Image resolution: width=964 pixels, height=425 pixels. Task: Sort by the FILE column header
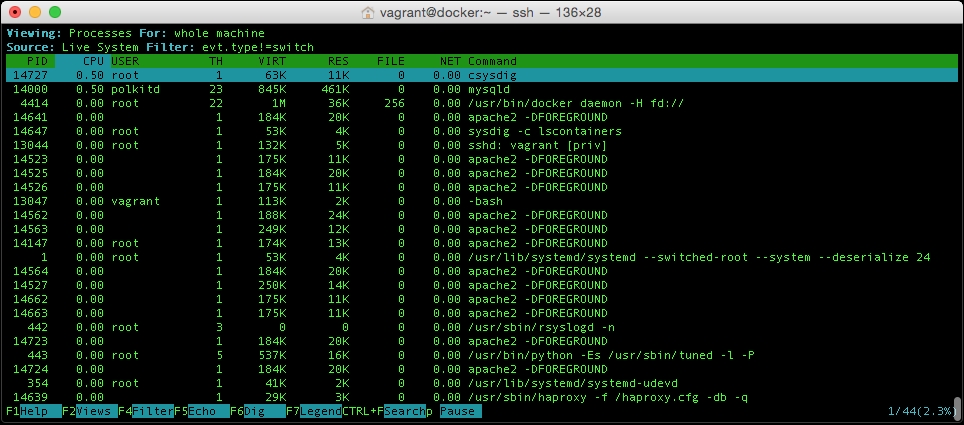(390, 61)
